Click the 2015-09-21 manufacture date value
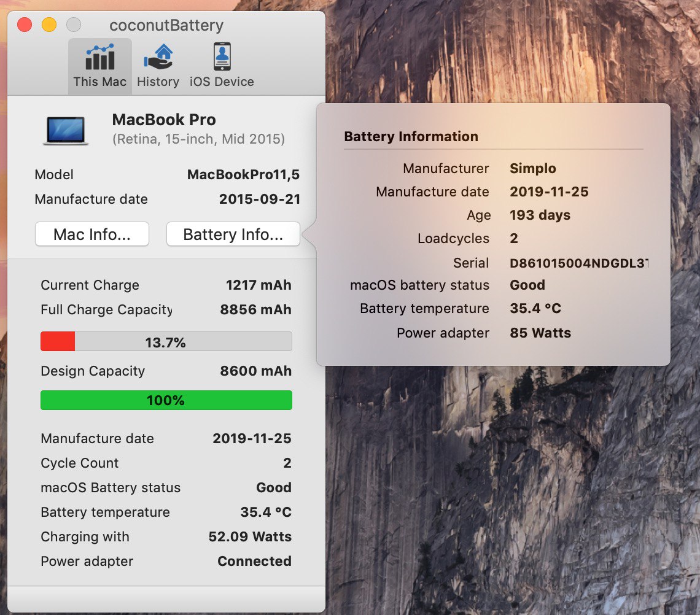The height and width of the screenshot is (615, 700). [x=260, y=199]
